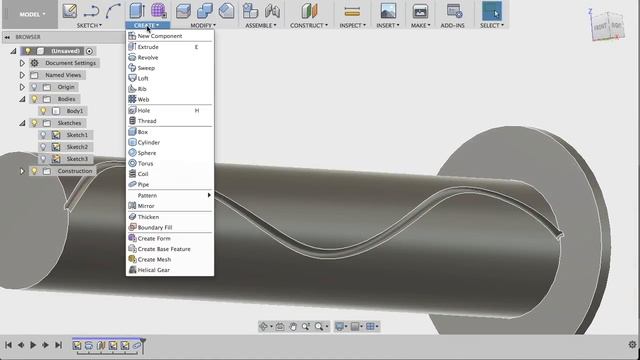This screenshot has width=640, height=360.
Task: Open the ASSEMBLE menu label
Action: point(260,25)
